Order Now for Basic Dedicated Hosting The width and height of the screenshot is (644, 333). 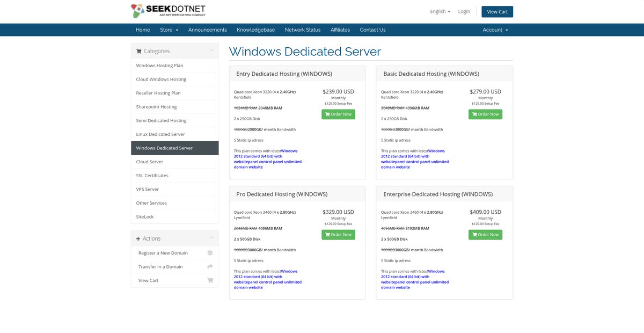tap(485, 114)
